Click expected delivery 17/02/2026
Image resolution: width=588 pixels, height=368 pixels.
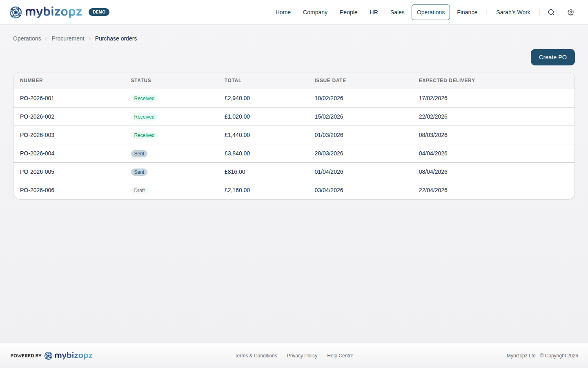tap(433, 98)
